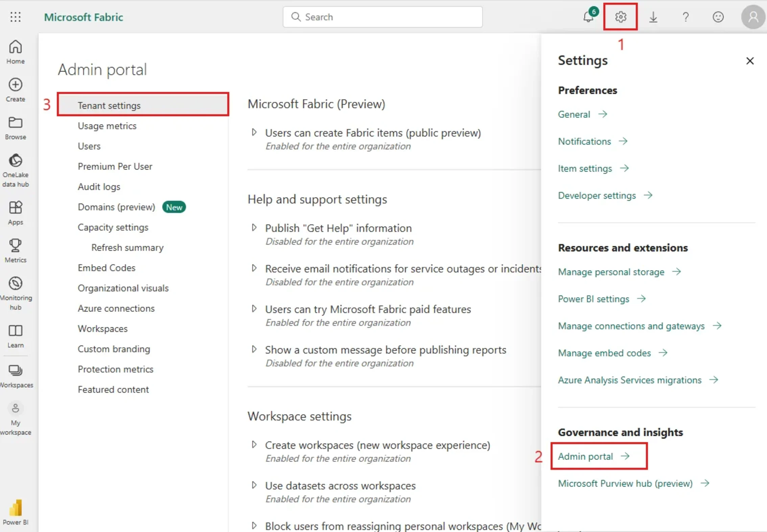Open the notifications bell
The width and height of the screenshot is (767, 532).
[x=588, y=17]
